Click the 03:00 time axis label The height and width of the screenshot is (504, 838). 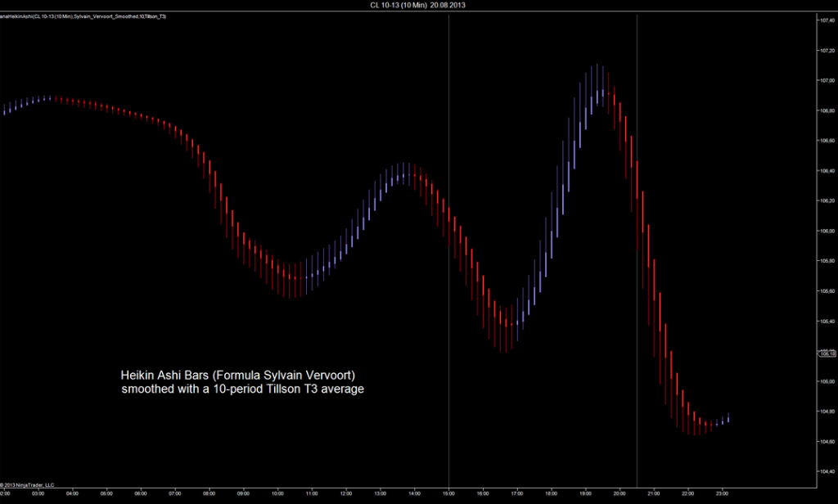tap(38, 493)
